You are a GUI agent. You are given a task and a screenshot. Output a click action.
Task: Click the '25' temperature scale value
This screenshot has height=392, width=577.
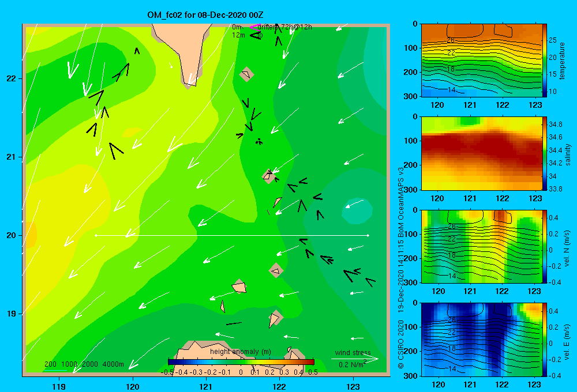pos(553,40)
